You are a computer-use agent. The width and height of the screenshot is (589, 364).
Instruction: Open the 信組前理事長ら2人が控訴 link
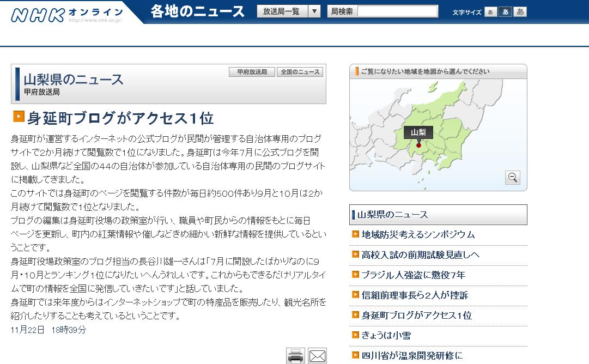click(x=415, y=295)
